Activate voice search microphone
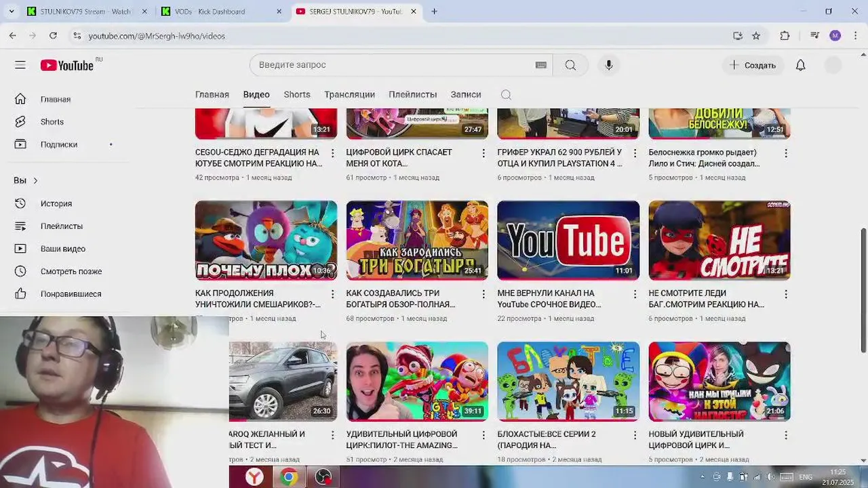The height and width of the screenshot is (488, 868). click(609, 65)
